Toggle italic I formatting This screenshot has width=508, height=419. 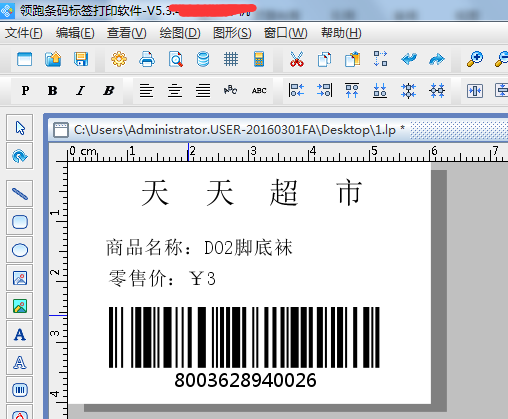pos(80,90)
